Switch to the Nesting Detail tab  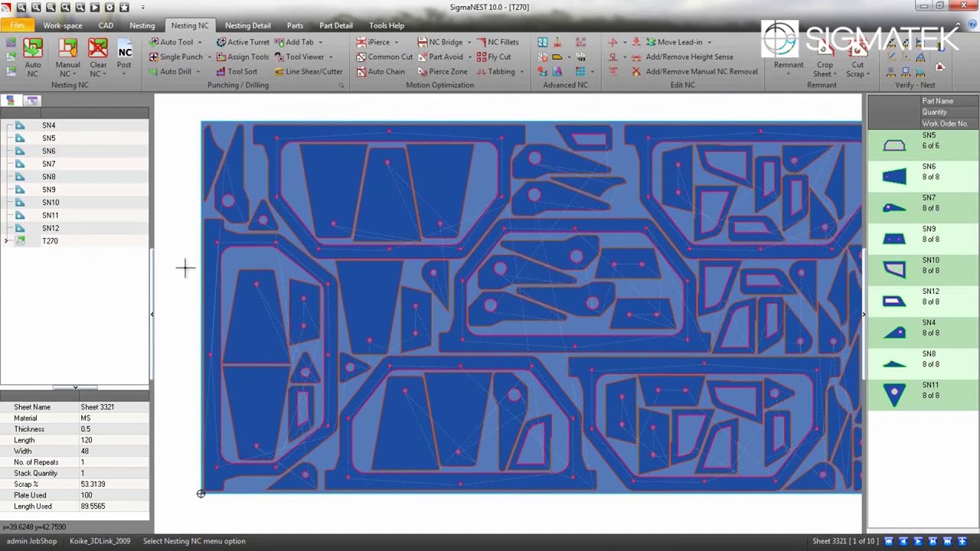(x=247, y=25)
